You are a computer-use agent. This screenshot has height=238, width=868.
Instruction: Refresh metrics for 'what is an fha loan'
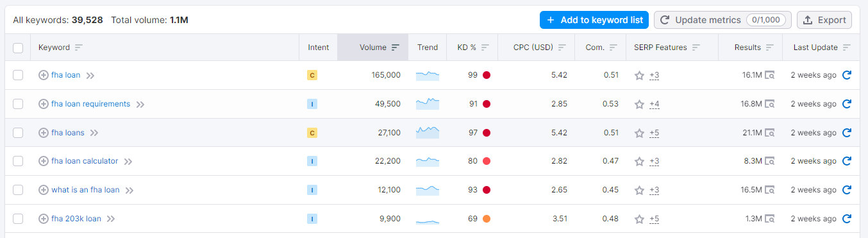pos(846,190)
